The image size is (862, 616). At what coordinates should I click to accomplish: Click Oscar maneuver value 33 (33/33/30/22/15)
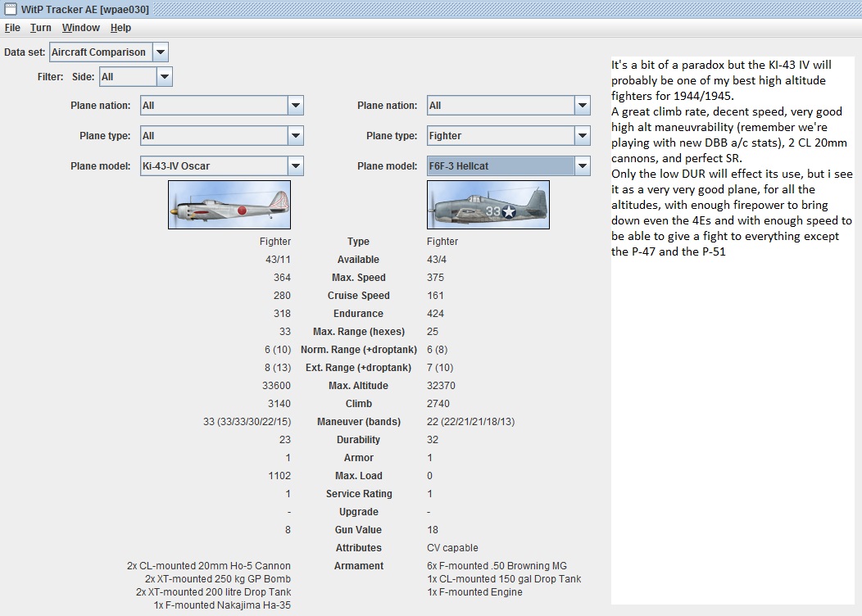coord(247,422)
